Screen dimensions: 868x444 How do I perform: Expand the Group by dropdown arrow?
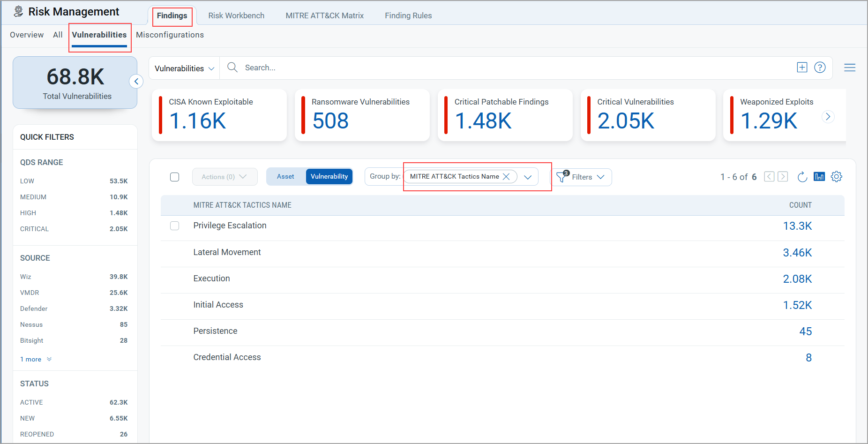(x=528, y=177)
